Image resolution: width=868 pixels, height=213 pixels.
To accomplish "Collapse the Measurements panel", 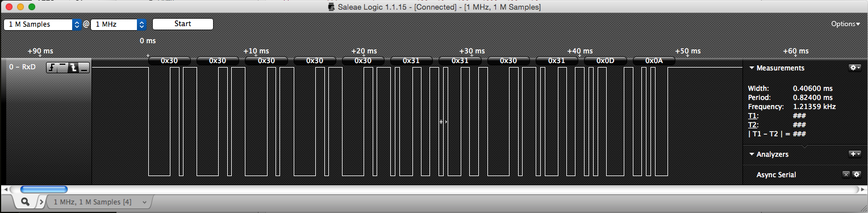I will (752, 68).
